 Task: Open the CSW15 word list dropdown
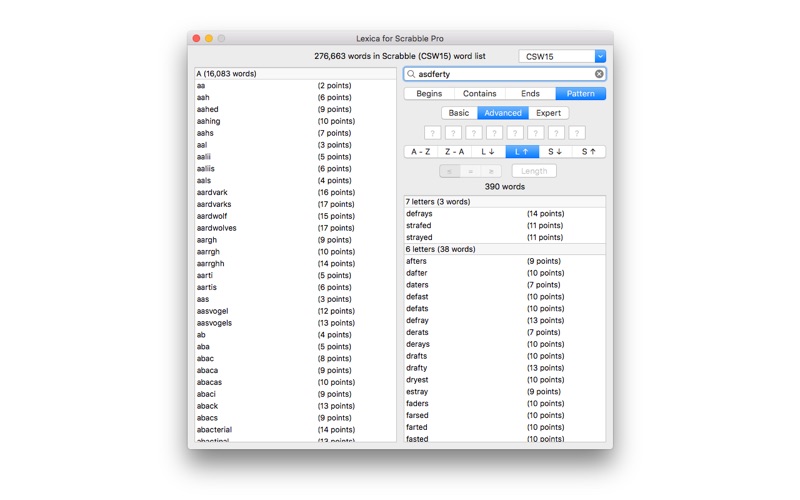click(x=600, y=56)
